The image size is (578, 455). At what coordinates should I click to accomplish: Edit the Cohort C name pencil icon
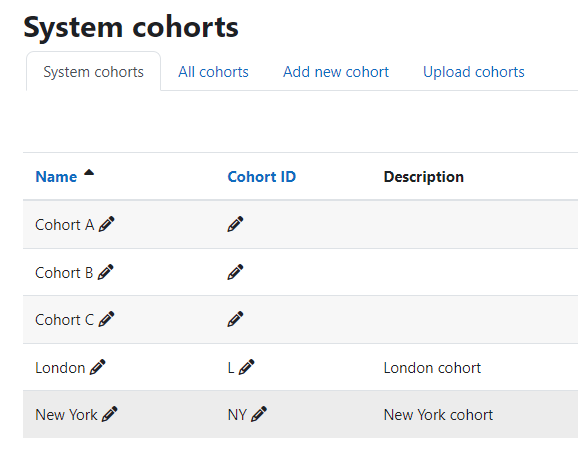(x=107, y=319)
